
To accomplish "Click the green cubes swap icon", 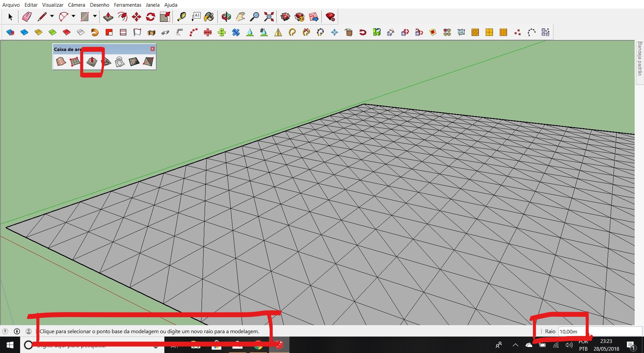I will click(377, 32).
